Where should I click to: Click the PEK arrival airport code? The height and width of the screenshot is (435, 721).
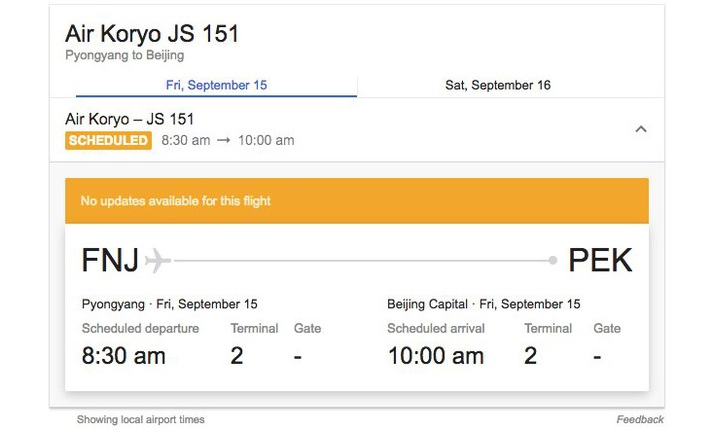pos(600,261)
